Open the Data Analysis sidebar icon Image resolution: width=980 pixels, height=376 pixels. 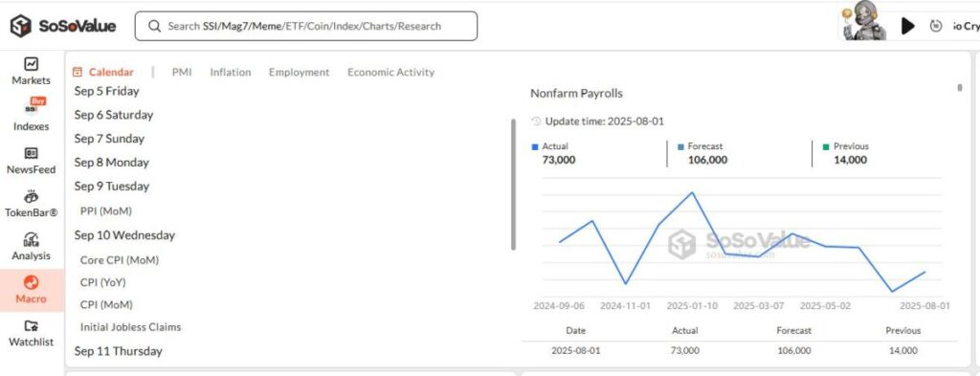pyautogui.click(x=31, y=240)
